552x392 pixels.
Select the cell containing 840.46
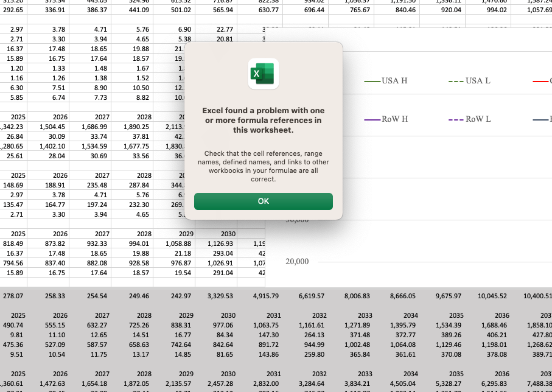[x=397, y=10]
